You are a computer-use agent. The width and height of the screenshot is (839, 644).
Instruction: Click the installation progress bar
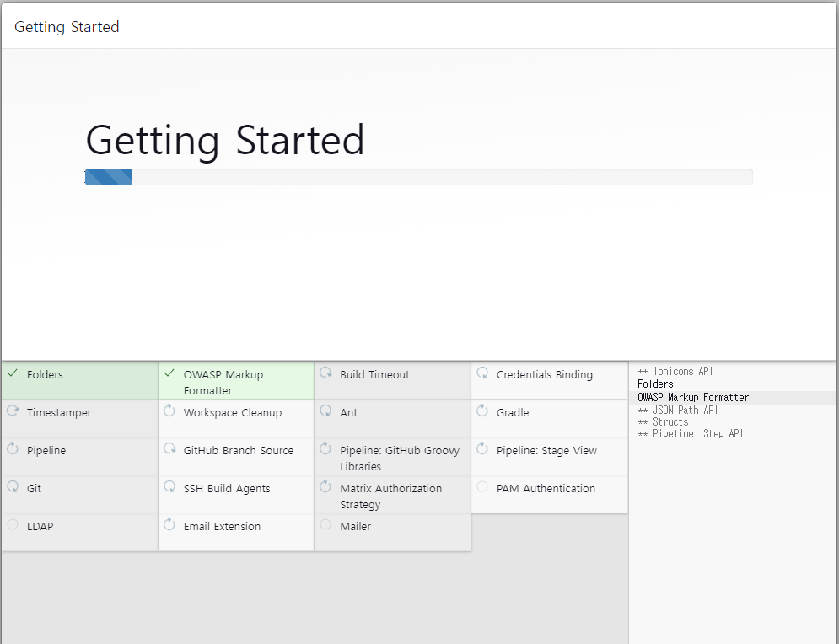tap(418, 177)
